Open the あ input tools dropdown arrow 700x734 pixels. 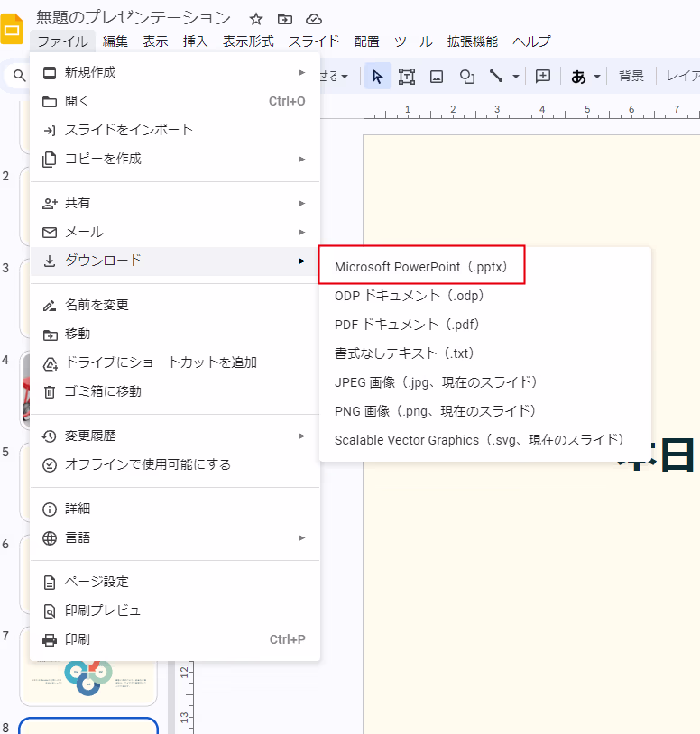[596, 77]
